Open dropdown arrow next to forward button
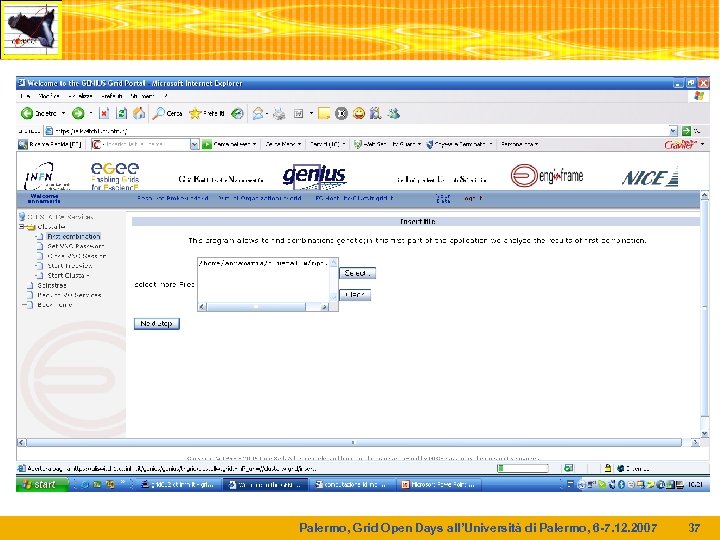Viewport: 720px width, 540px height. 91,113
